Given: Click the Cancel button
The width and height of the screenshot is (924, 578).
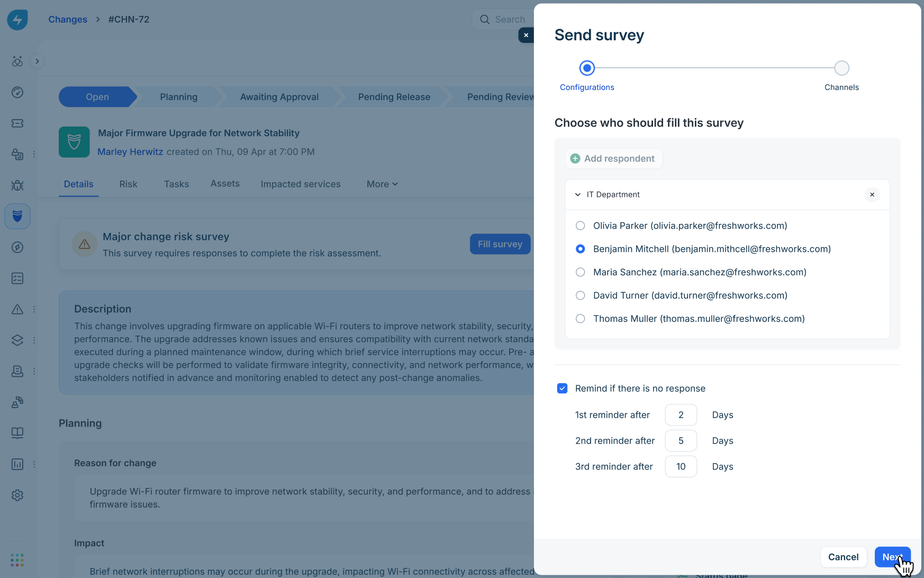Looking at the screenshot, I should point(844,557).
